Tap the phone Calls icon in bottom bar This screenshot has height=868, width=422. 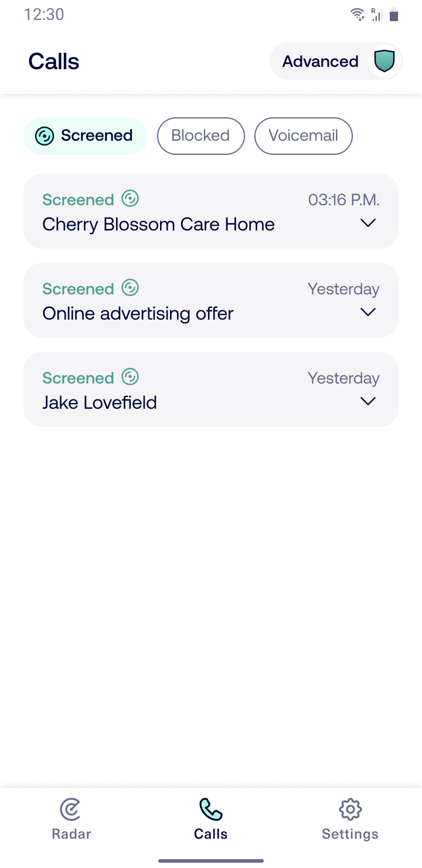[x=210, y=810]
